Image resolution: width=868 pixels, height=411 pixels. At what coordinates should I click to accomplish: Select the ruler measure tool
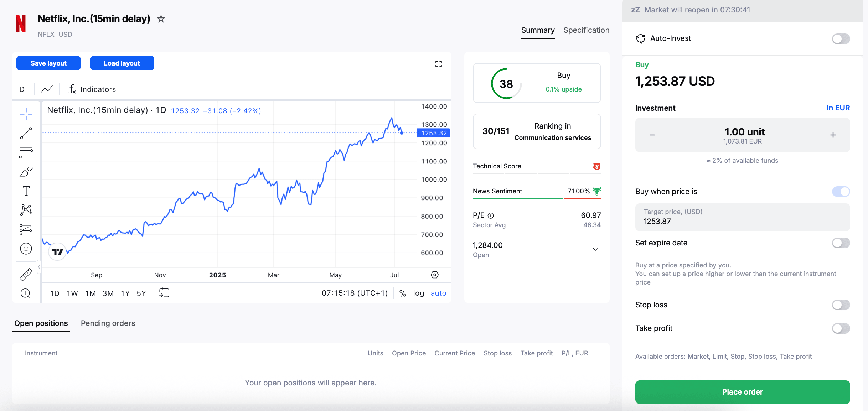[x=25, y=274]
